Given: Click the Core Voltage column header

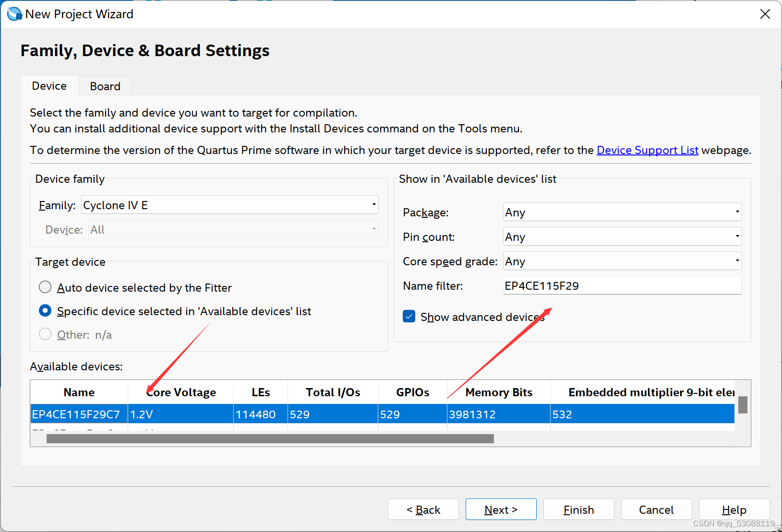Looking at the screenshot, I should 181,392.
